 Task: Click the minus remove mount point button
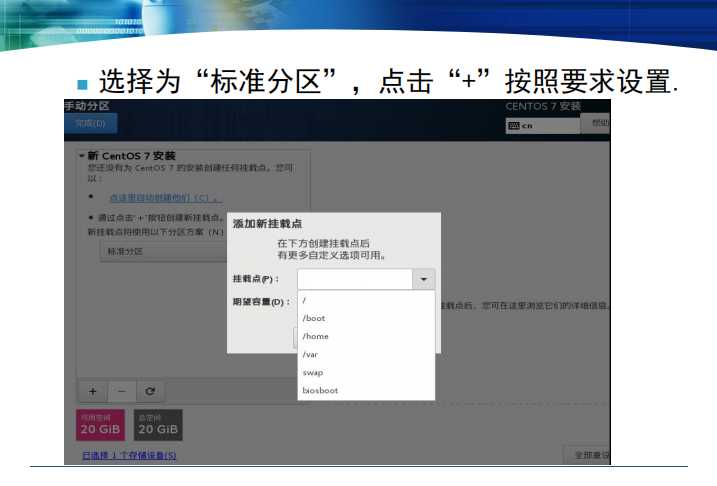pyautogui.click(x=122, y=391)
